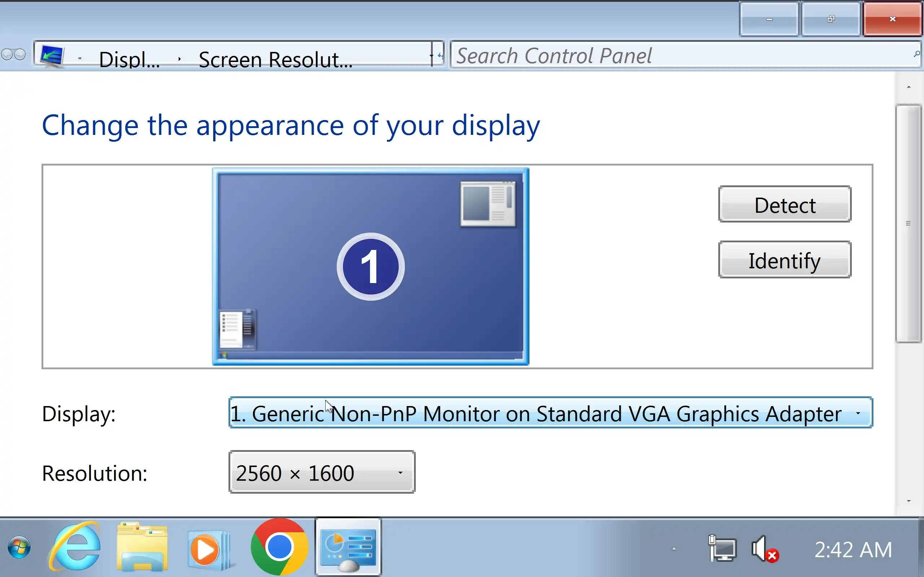Open Windows Explorer folder icon
924x577 pixels.
click(x=142, y=546)
